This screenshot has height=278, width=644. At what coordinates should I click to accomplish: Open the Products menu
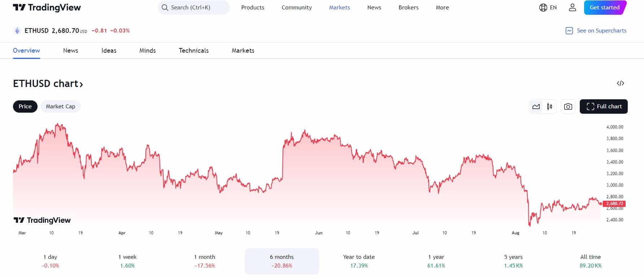pyautogui.click(x=253, y=8)
